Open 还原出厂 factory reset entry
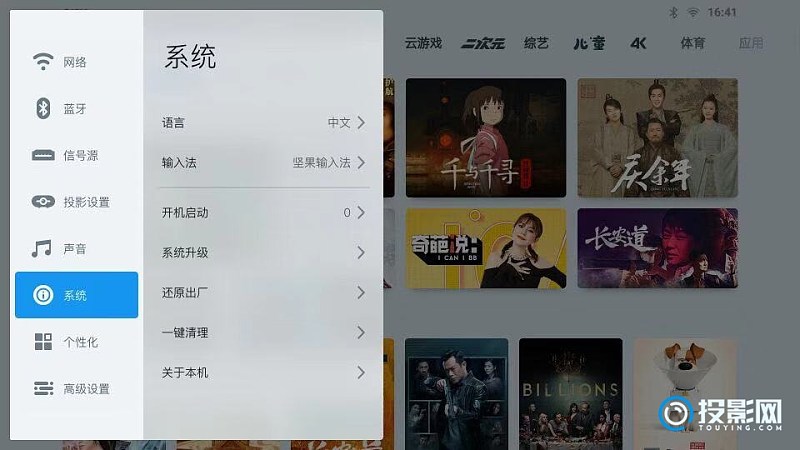Image resolution: width=800 pixels, height=450 pixels. pyautogui.click(x=264, y=292)
